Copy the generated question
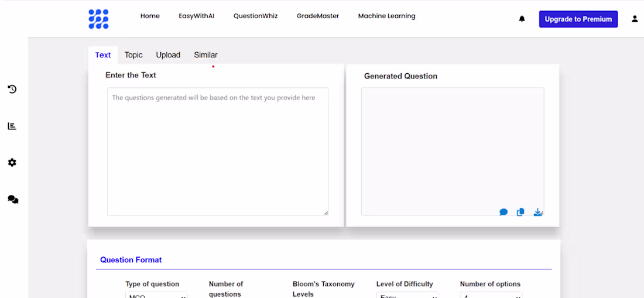 click(520, 212)
